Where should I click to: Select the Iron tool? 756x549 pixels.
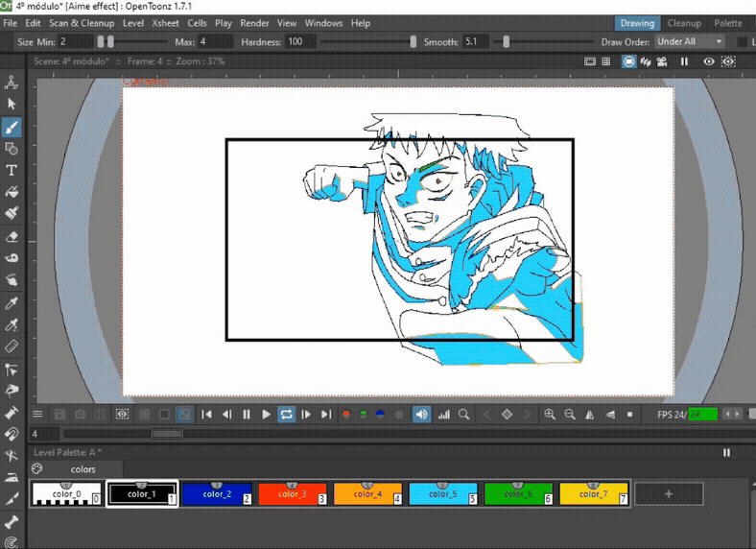12,477
